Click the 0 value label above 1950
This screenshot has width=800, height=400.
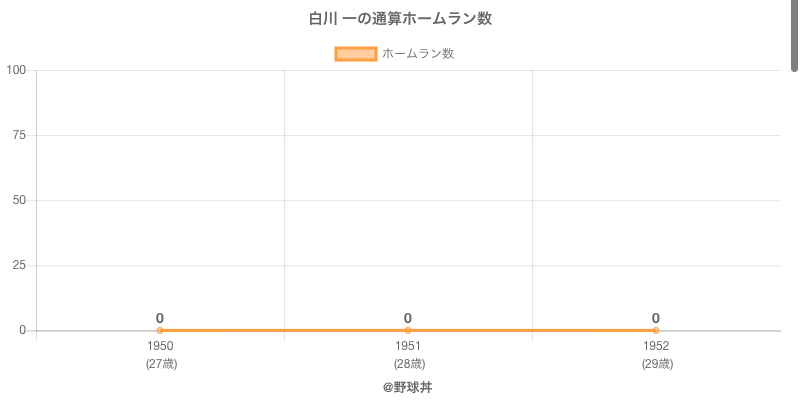(x=160, y=318)
